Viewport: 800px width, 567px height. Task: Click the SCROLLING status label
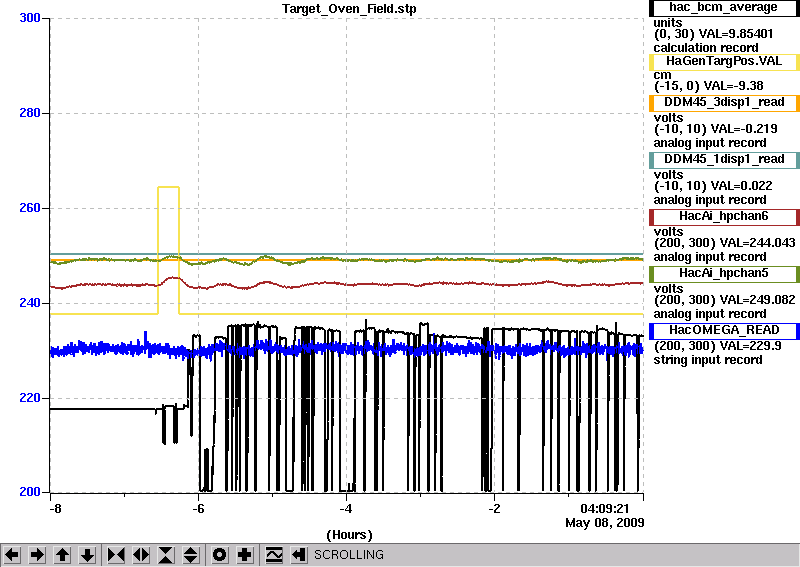[x=348, y=555]
